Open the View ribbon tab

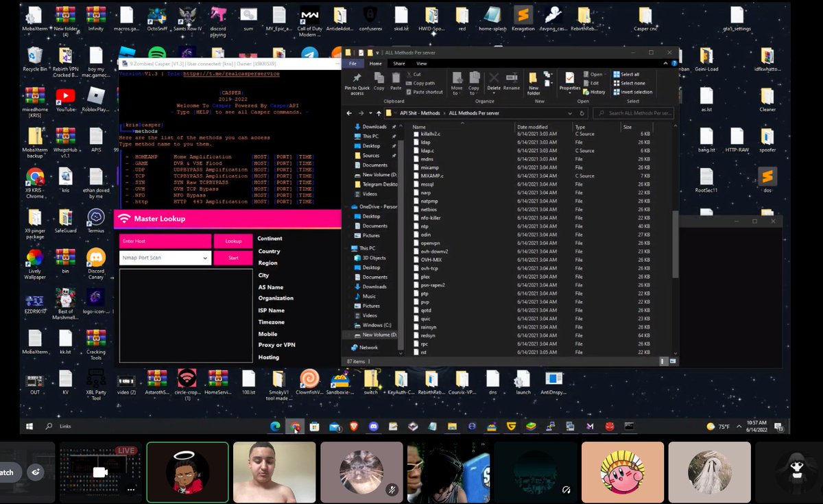tap(421, 64)
